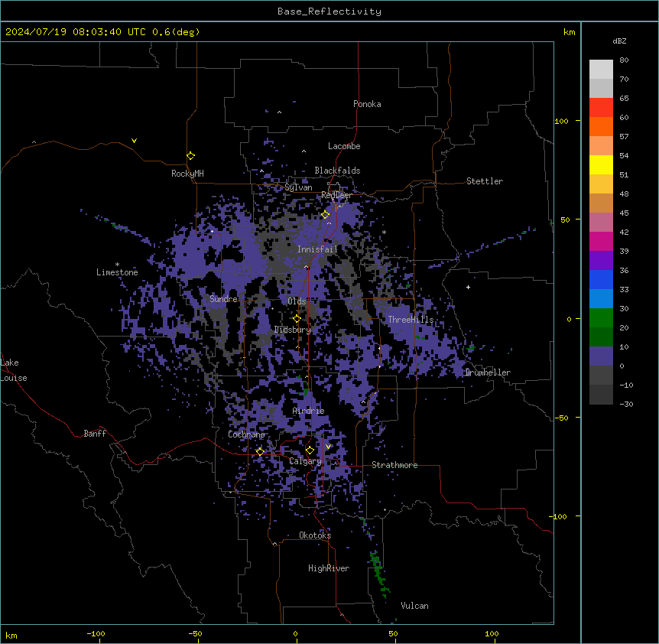Click the yellow V marker east of Calgary diamond
Image resolution: width=659 pixels, height=644 pixels.
pos(328,447)
